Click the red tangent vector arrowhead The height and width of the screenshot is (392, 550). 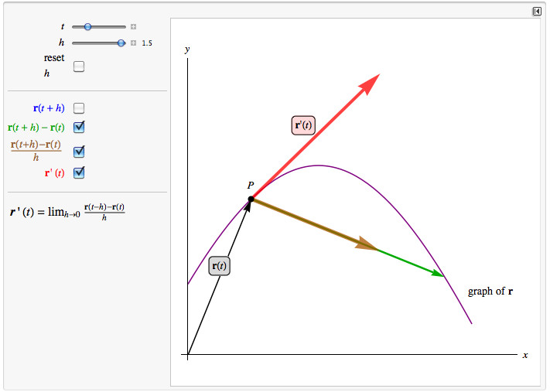pyautogui.click(x=370, y=84)
